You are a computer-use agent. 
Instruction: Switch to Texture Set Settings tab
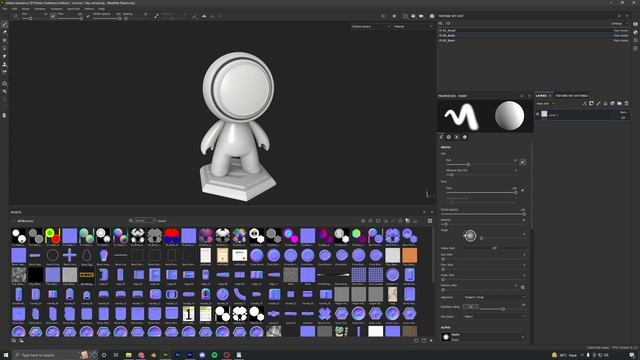(571, 96)
